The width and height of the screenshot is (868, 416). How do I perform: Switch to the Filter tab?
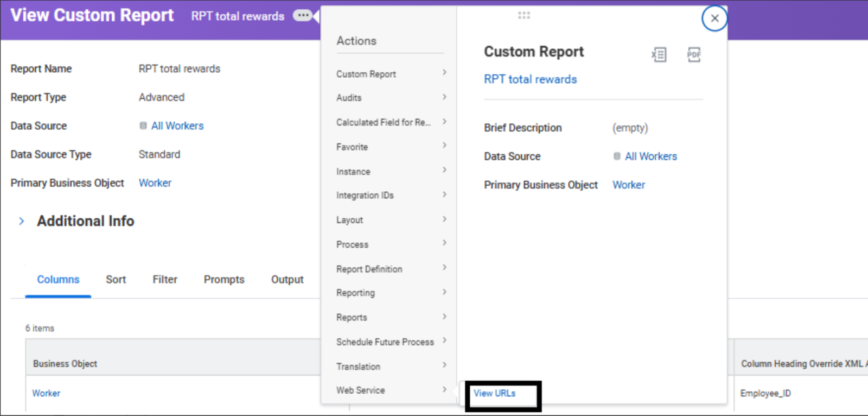pyautogui.click(x=165, y=280)
